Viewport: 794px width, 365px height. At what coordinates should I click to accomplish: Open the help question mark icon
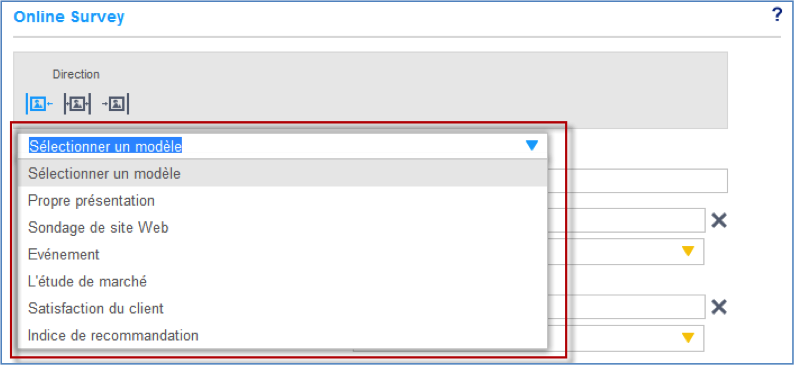777,15
